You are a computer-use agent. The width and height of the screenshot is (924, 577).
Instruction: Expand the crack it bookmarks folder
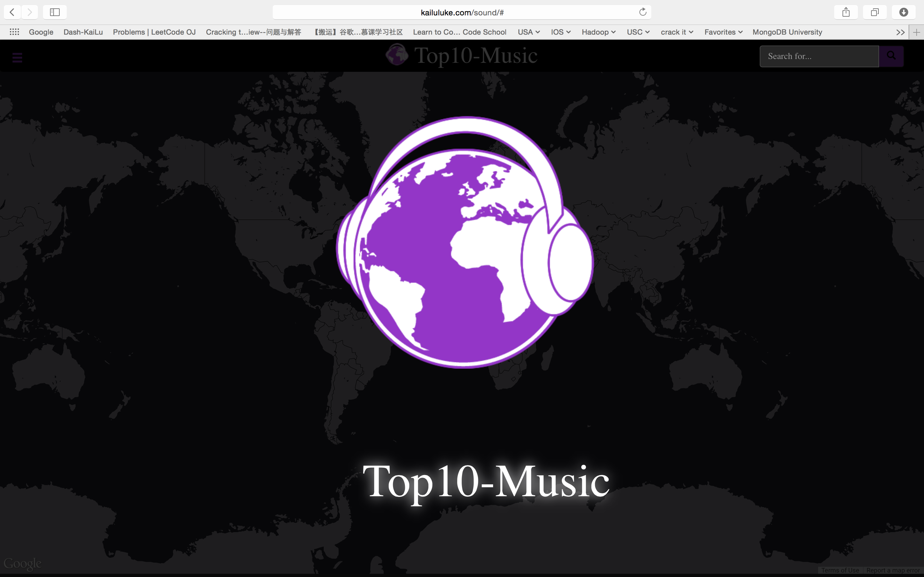tap(677, 32)
